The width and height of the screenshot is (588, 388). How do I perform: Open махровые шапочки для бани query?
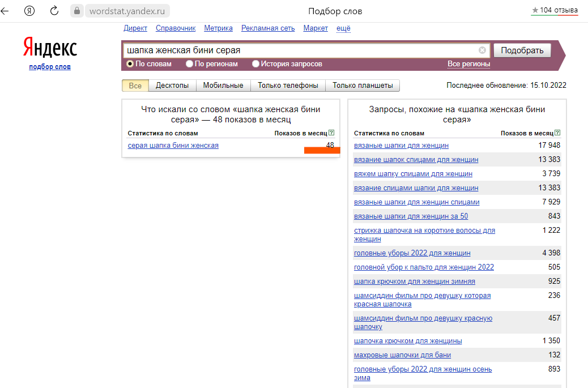coord(402,355)
